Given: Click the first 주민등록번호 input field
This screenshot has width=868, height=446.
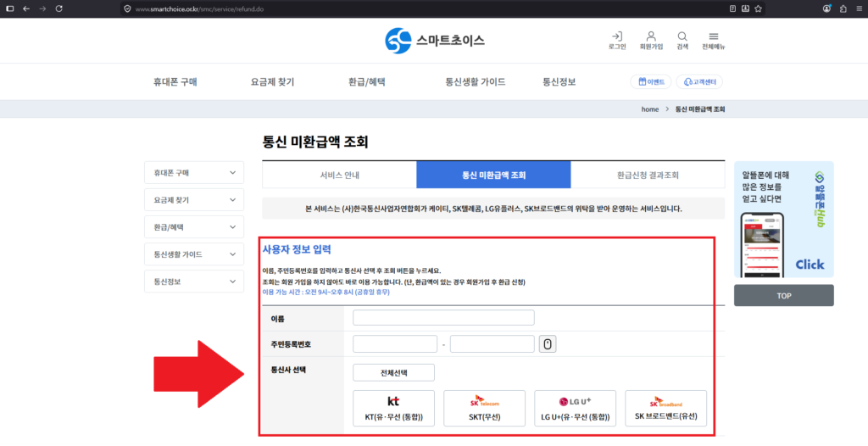Looking at the screenshot, I should pos(395,344).
